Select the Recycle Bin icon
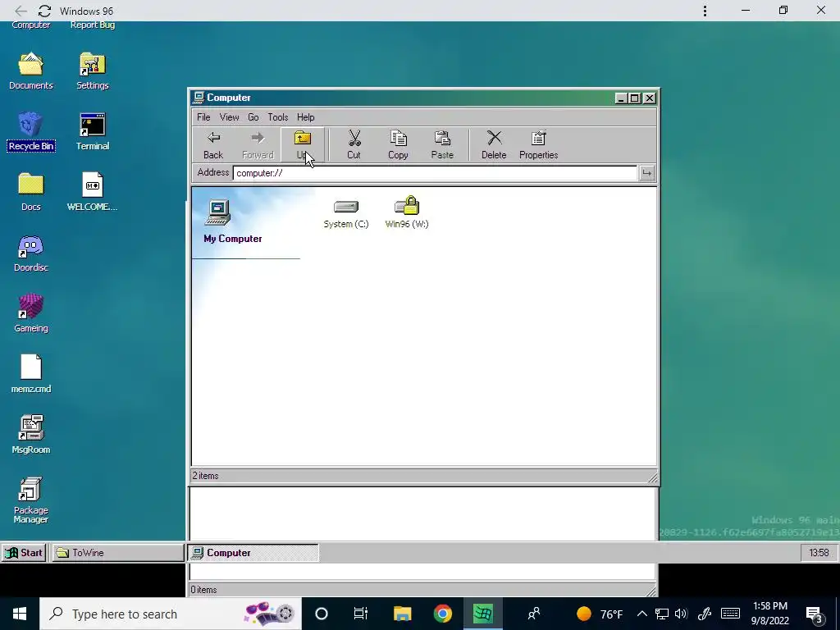The width and height of the screenshot is (840, 630). point(31,132)
